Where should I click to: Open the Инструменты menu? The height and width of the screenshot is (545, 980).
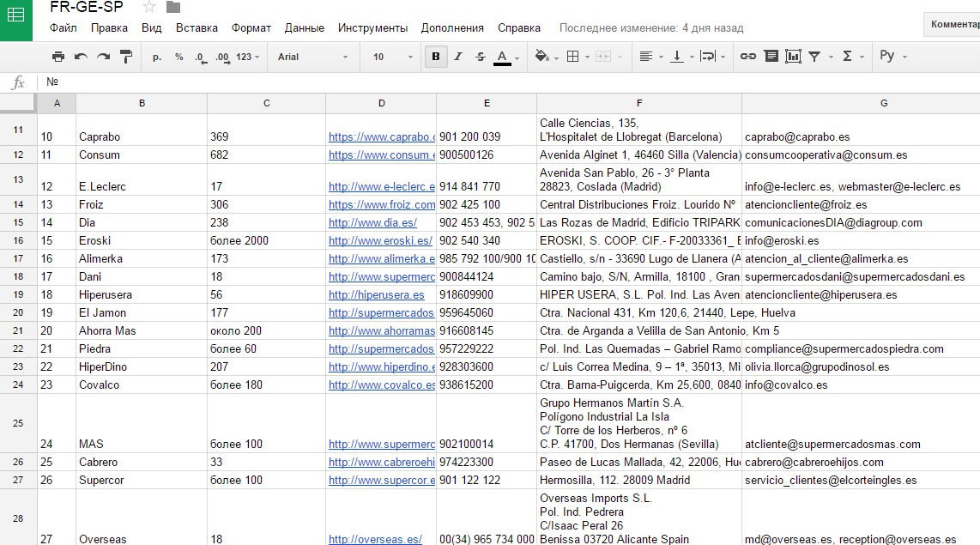[x=372, y=28]
